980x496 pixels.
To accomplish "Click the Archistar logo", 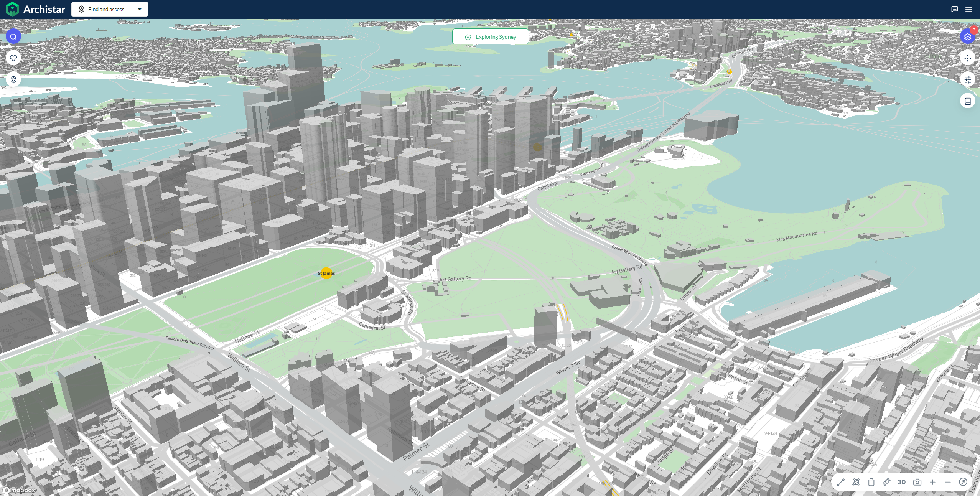I will click(35, 9).
